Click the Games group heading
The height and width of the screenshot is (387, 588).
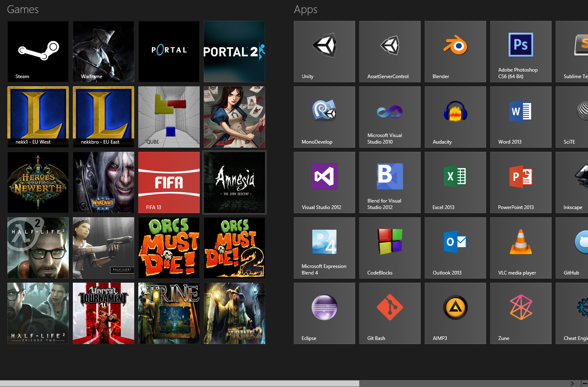click(x=23, y=9)
